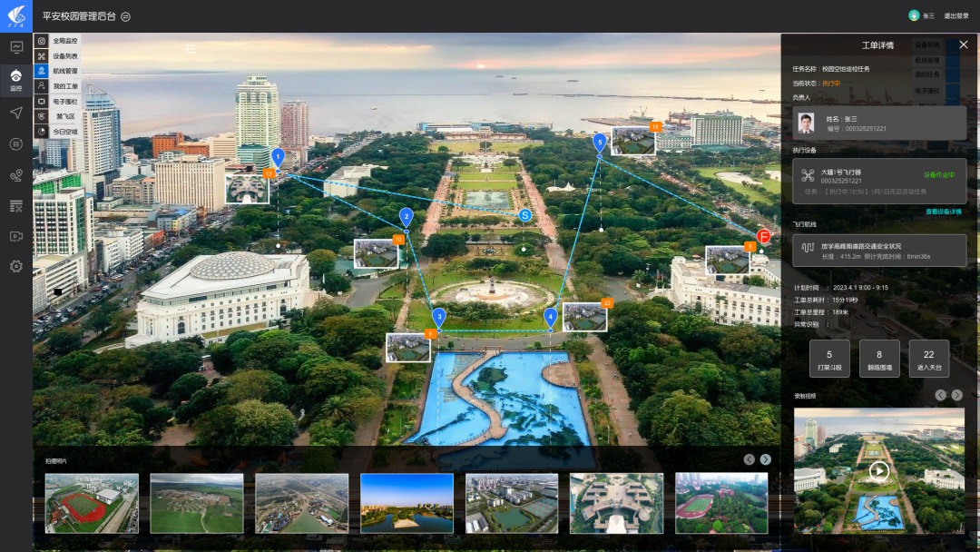Screen dimensions: 980x552
Task: Select 航线管理 menu item
Action: 64,71
